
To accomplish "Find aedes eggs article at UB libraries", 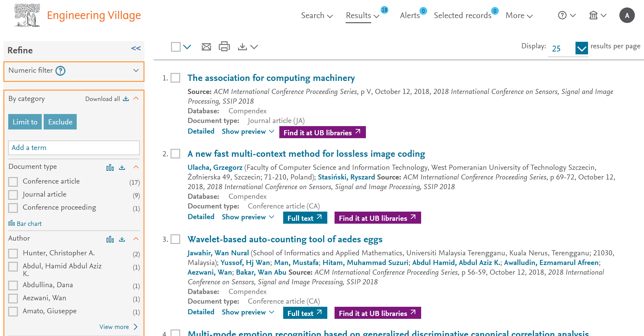I will pyautogui.click(x=377, y=313).
